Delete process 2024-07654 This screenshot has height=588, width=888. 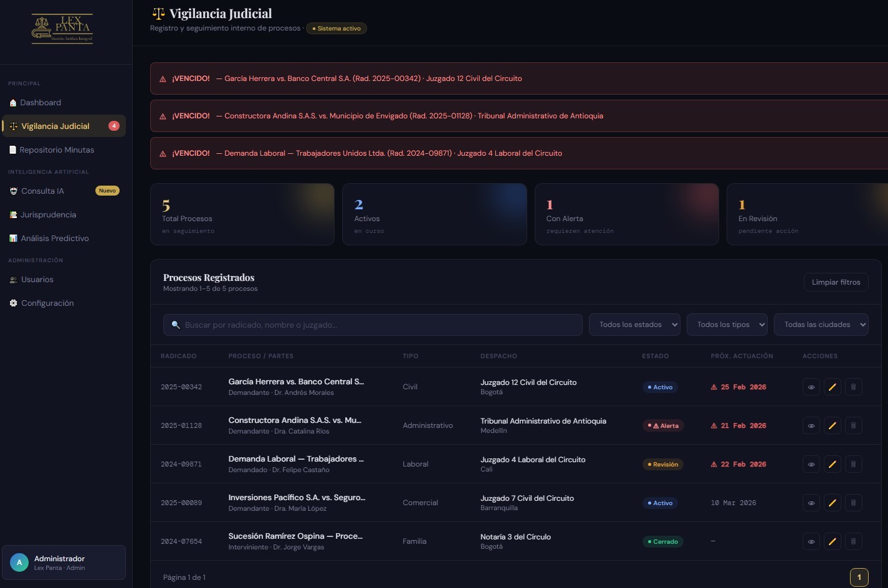pyautogui.click(x=853, y=541)
